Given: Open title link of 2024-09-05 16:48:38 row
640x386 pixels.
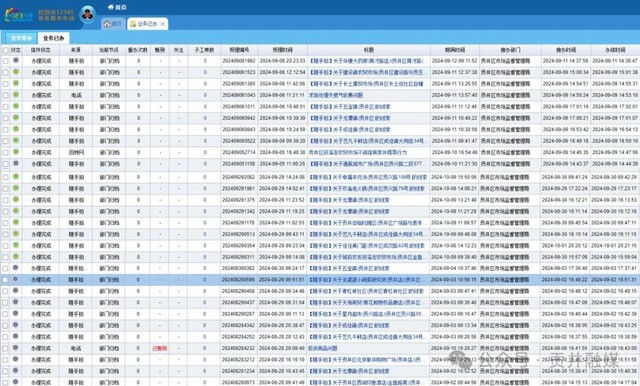Looking at the screenshot, I should click(358, 152).
